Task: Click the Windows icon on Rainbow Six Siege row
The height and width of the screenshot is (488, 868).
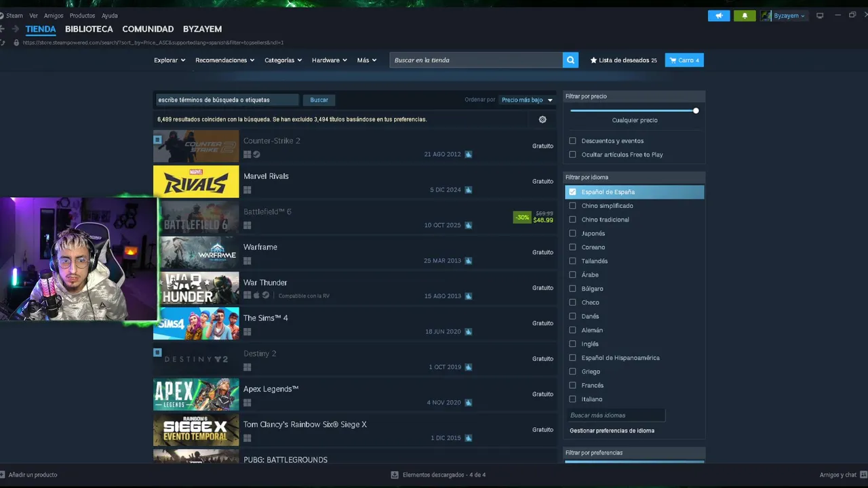Action: (248, 438)
